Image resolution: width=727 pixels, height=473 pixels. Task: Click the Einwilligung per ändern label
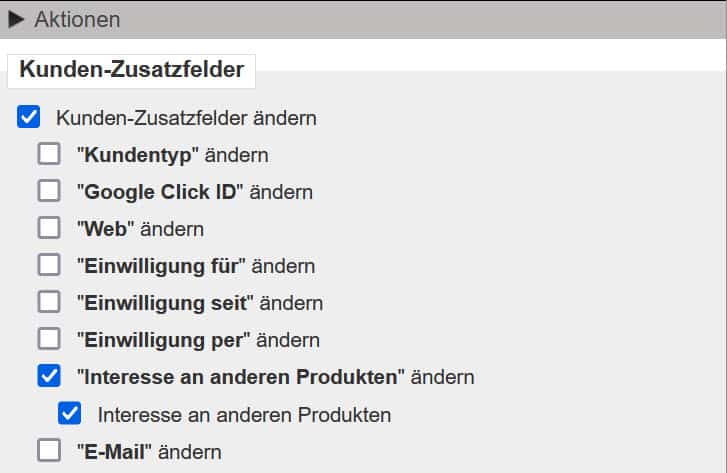click(x=197, y=340)
